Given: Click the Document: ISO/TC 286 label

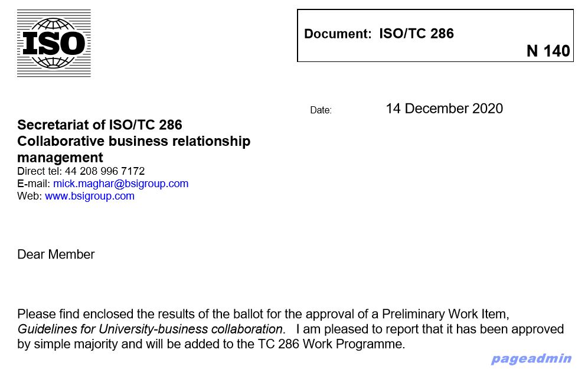Looking at the screenshot, I should click(x=379, y=34).
